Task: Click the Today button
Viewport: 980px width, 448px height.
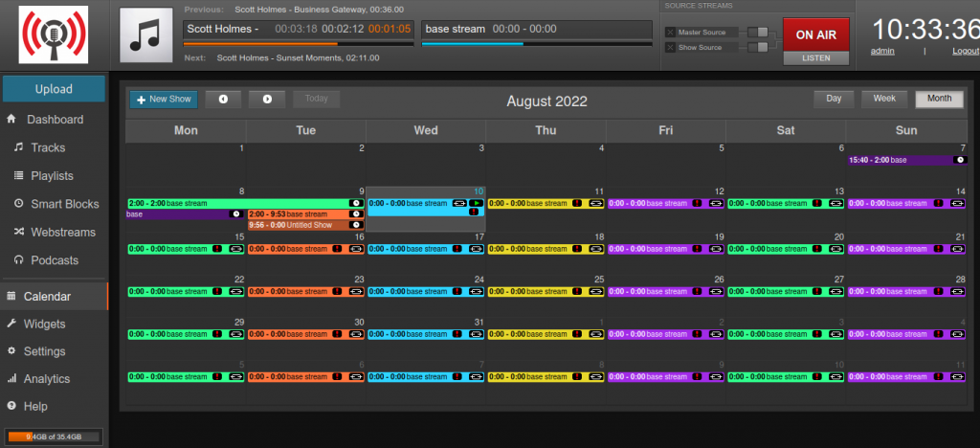Action: [x=316, y=100]
